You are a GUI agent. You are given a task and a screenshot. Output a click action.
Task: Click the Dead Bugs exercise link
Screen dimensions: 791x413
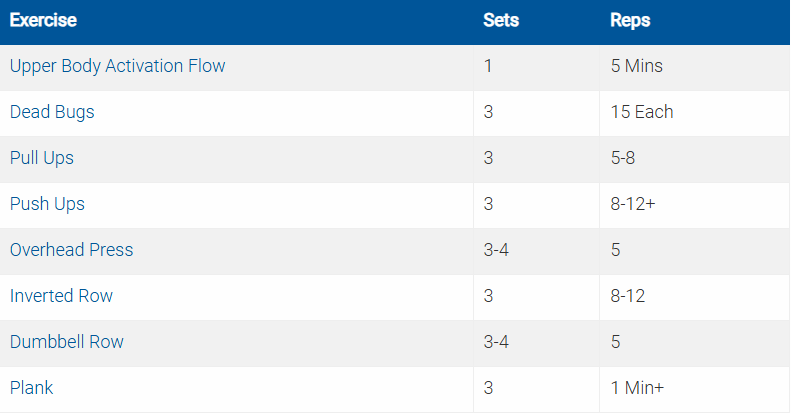pyautogui.click(x=52, y=112)
